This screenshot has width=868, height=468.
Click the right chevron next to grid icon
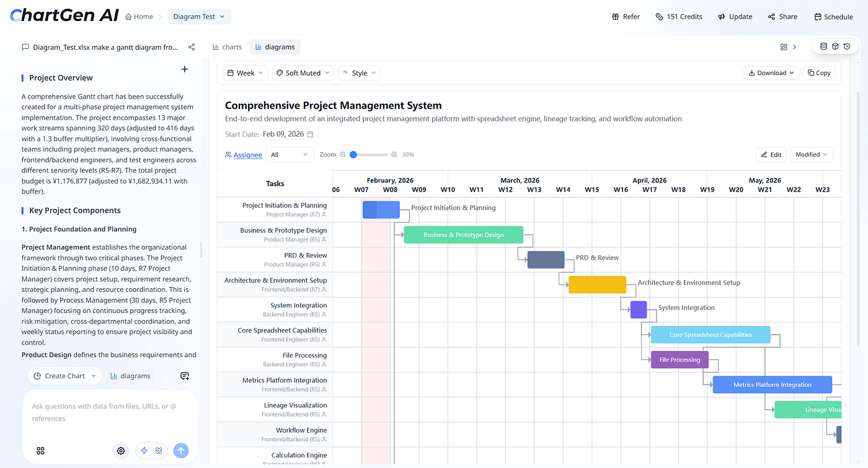[x=795, y=47]
